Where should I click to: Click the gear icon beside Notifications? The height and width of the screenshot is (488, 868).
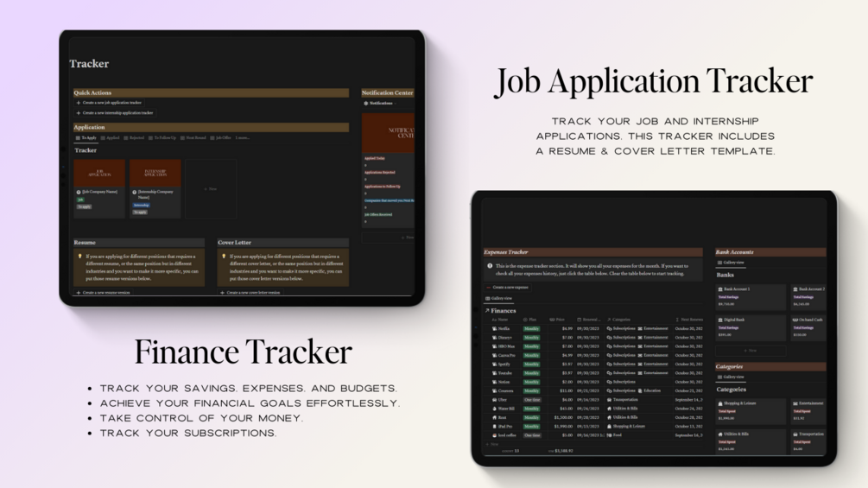tap(366, 104)
